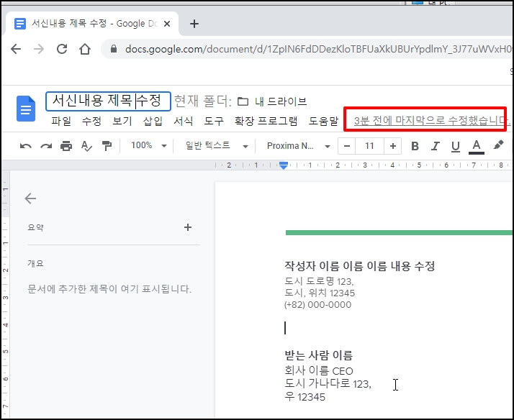Image resolution: width=514 pixels, height=420 pixels.
Task: Click the 내 드라이브 folder location
Action: tap(272, 101)
